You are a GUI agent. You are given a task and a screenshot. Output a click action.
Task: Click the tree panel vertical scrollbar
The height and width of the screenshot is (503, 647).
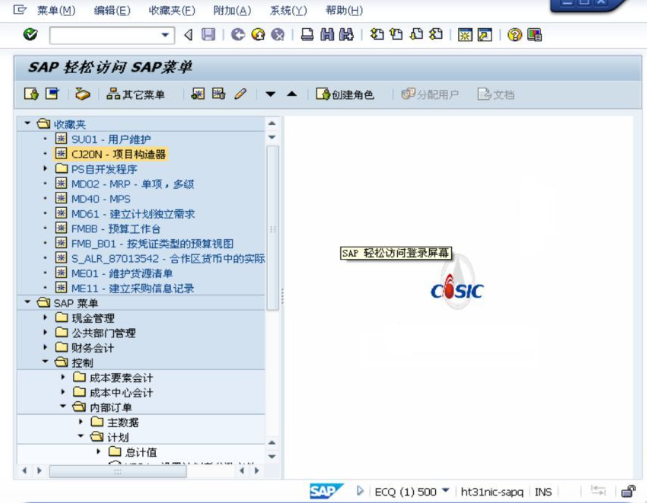coord(272,228)
